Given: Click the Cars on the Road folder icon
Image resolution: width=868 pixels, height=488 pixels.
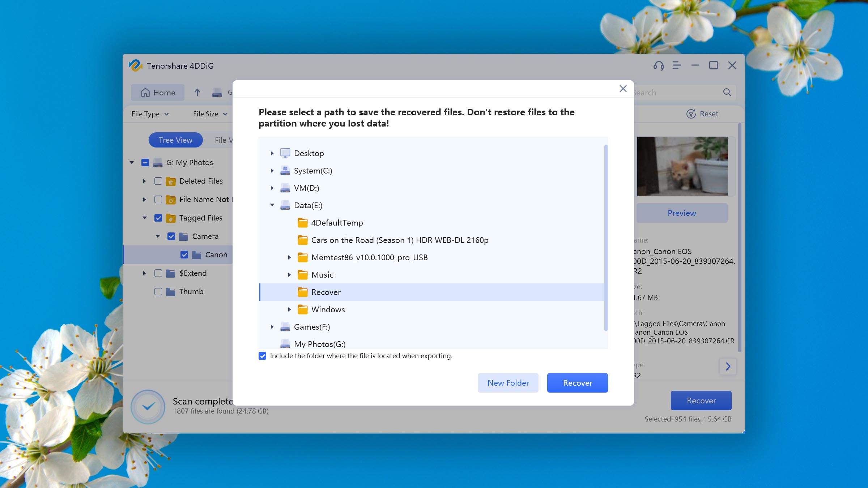Looking at the screenshot, I should pos(302,240).
